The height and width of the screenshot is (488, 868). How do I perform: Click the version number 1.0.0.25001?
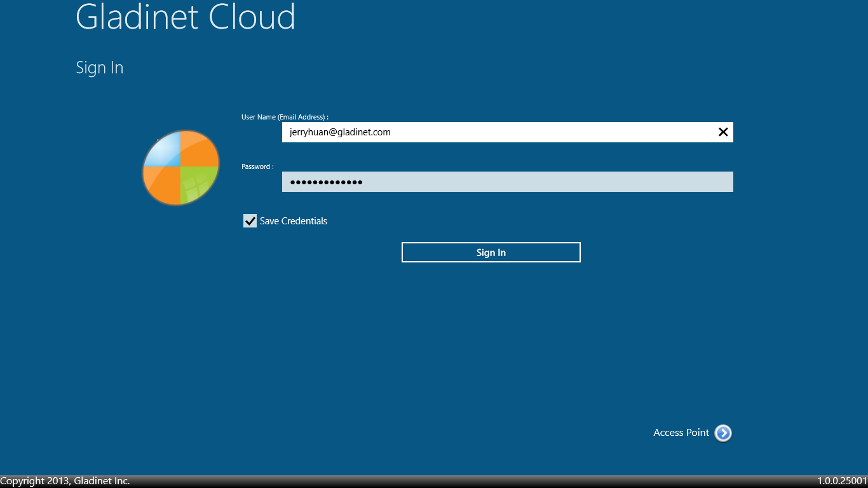(842, 481)
